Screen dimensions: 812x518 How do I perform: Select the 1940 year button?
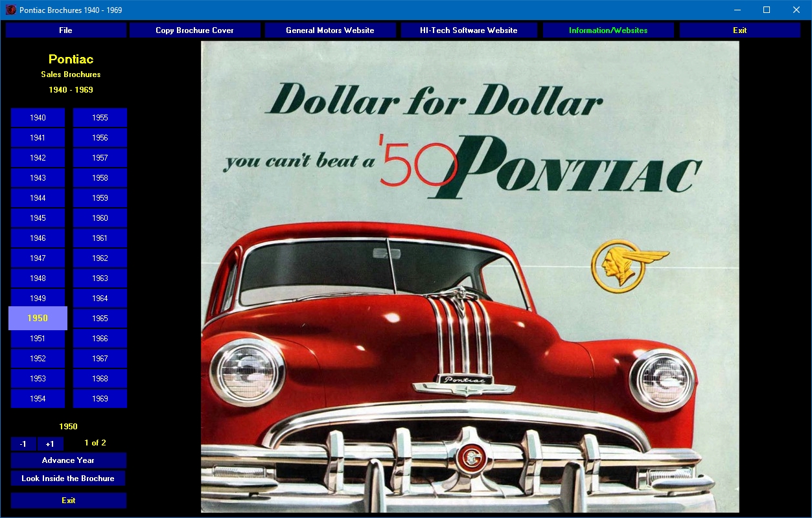click(x=38, y=118)
